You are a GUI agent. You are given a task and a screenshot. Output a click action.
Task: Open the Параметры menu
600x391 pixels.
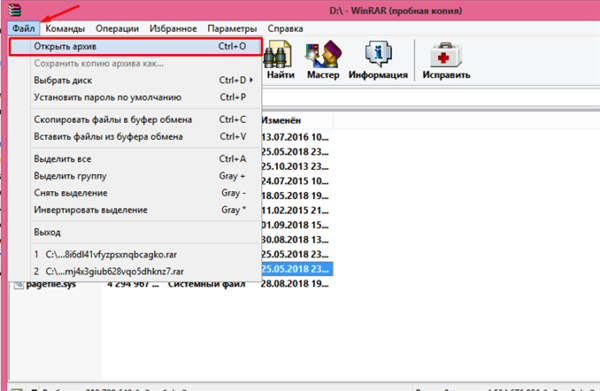[232, 29]
